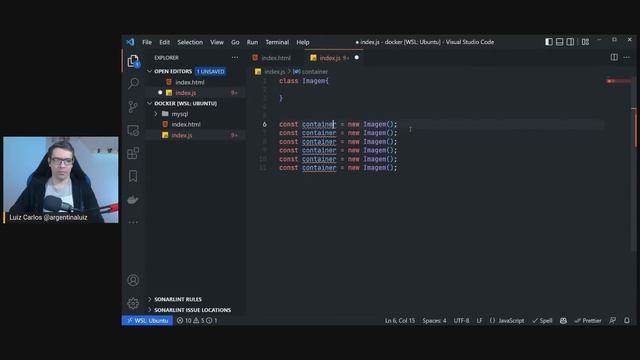Screen dimensions: 640x360
Task: Open the File menu
Action: [147, 42]
